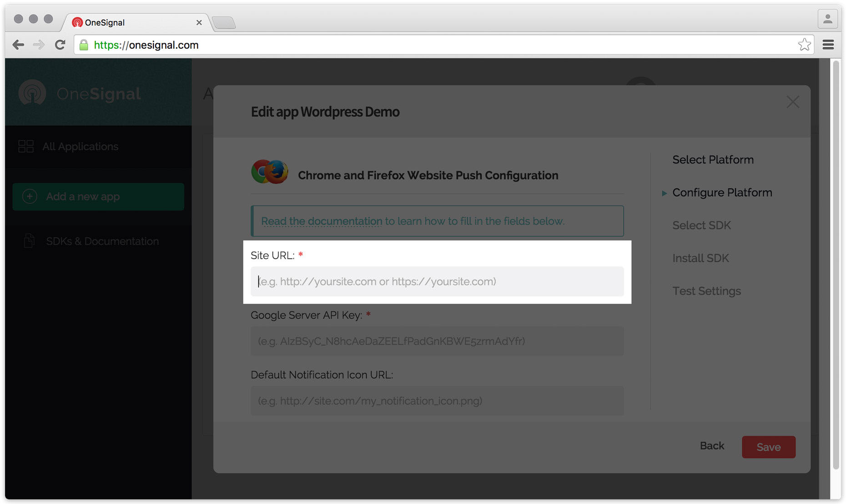Viewport: 846px width, 504px height.
Task: Click the Add a new app button
Action: click(98, 196)
